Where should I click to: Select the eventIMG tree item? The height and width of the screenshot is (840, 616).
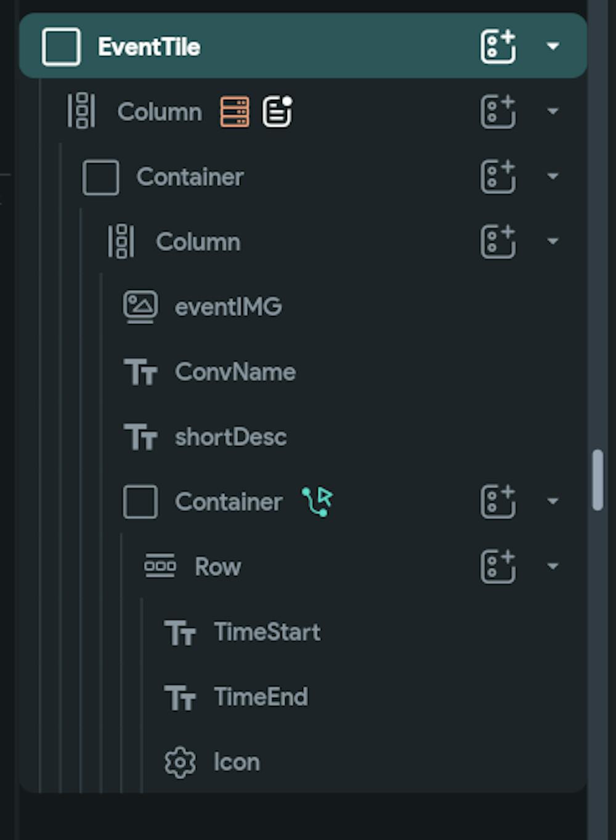click(228, 307)
